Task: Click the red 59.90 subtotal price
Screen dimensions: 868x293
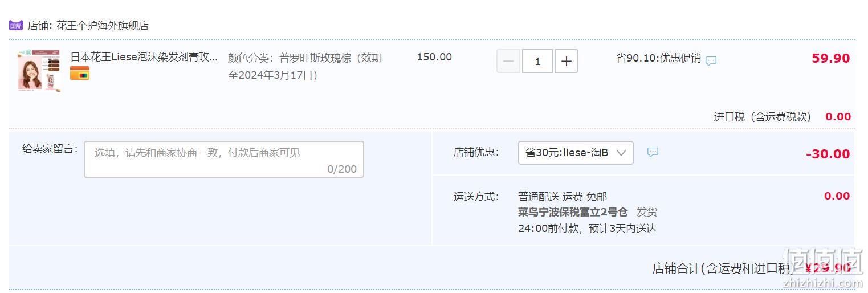Action: pos(831,58)
